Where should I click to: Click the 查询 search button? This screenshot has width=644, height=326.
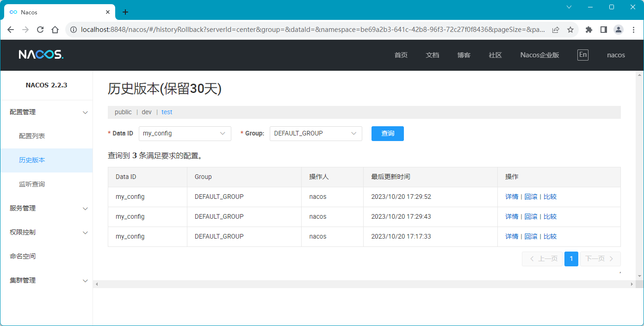(388, 133)
